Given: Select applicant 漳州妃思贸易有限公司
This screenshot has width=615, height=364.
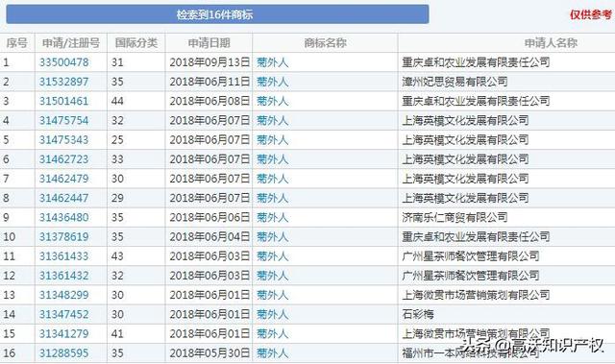Looking at the screenshot, I should click(455, 82).
